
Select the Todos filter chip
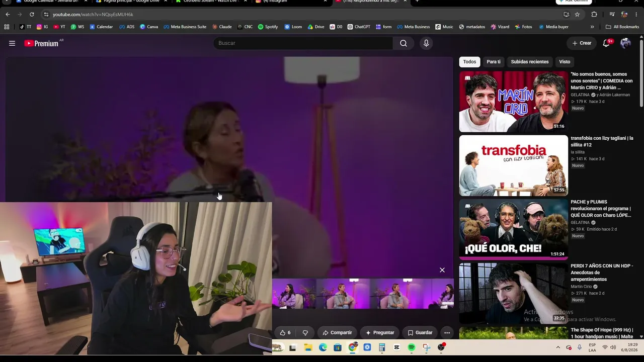(x=469, y=62)
